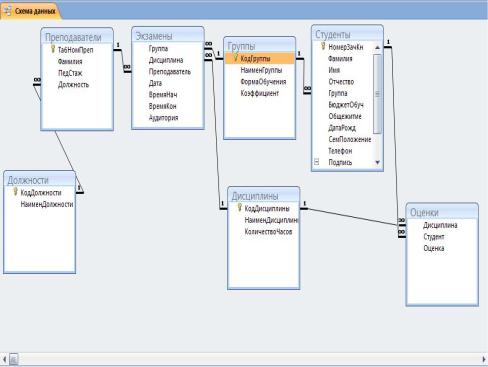Viewport: 488px width, 367px height.
Task: Select the ФормаОбучения field in Группы
Action: click(x=263, y=82)
